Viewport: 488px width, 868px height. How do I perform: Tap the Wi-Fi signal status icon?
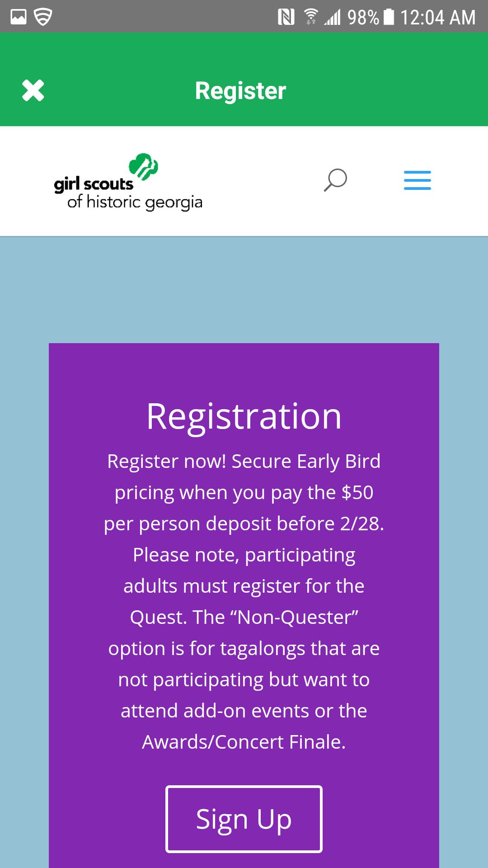310,17
